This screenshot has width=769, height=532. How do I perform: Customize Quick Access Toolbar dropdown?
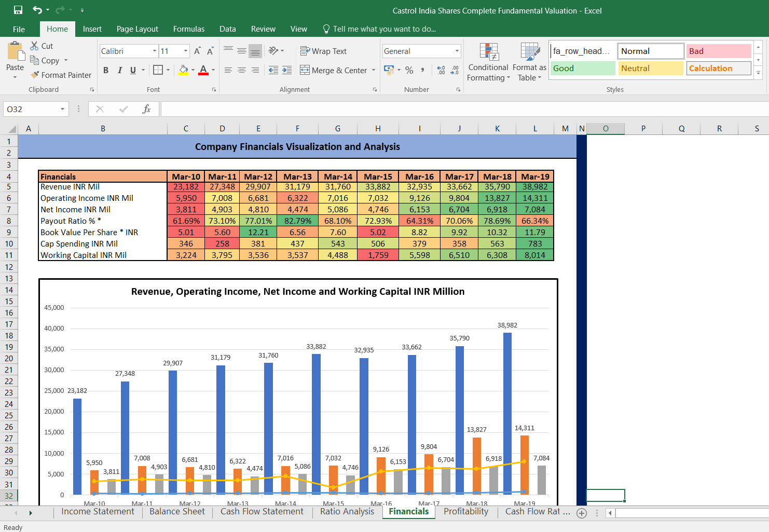point(83,10)
